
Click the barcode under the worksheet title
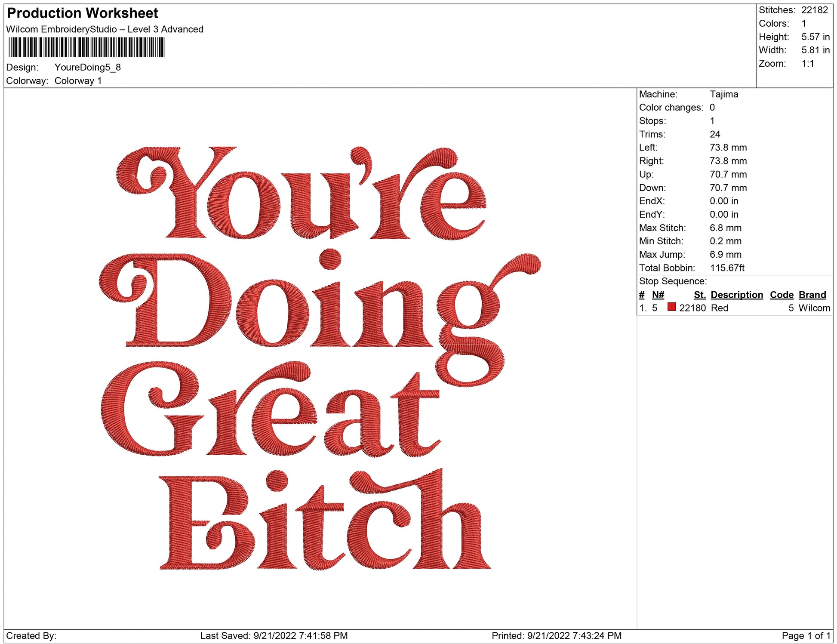[x=86, y=47]
